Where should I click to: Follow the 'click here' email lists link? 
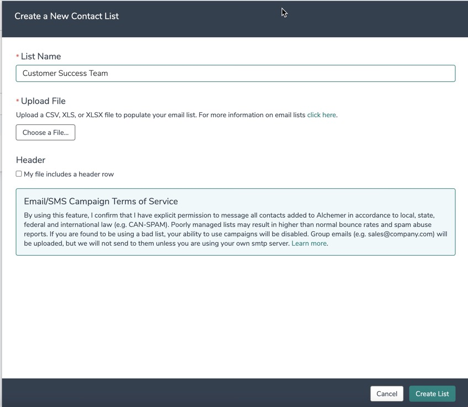click(x=321, y=115)
